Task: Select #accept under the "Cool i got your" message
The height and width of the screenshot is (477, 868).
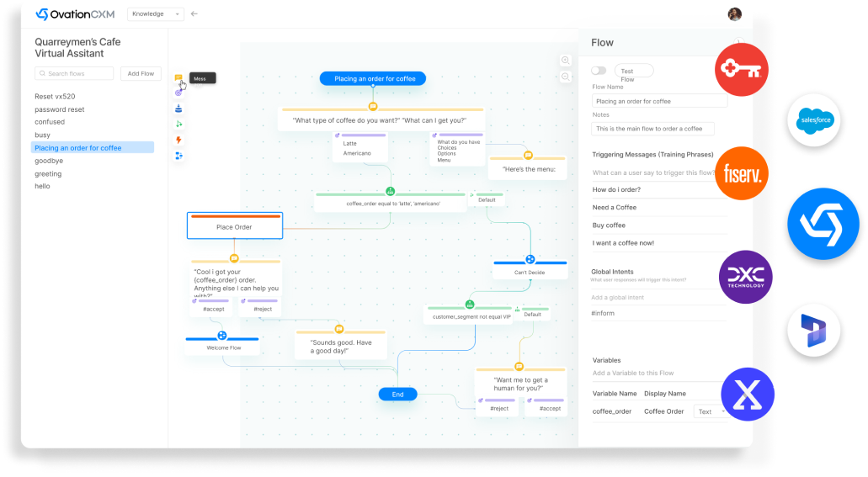Action: pyautogui.click(x=213, y=308)
